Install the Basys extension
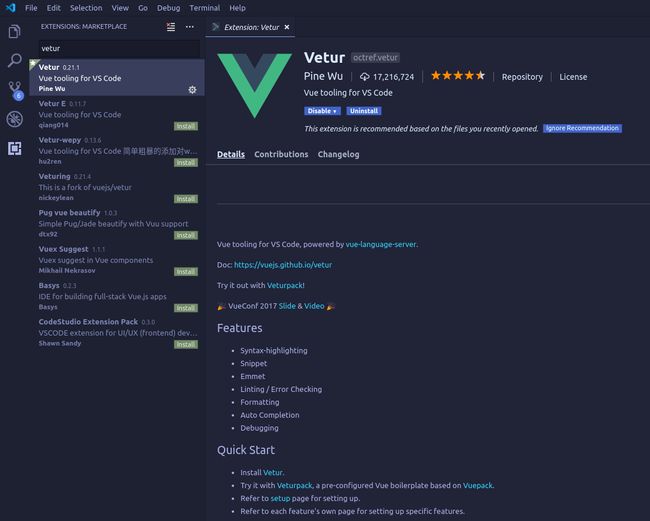The height and width of the screenshot is (521, 650). click(x=186, y=308)
